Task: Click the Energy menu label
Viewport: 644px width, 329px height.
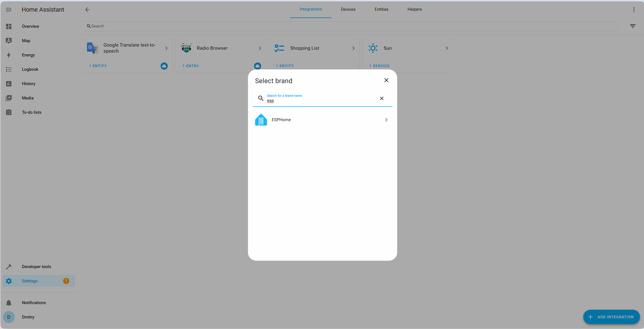Action: pyautogui.click(x=28, y=55)
